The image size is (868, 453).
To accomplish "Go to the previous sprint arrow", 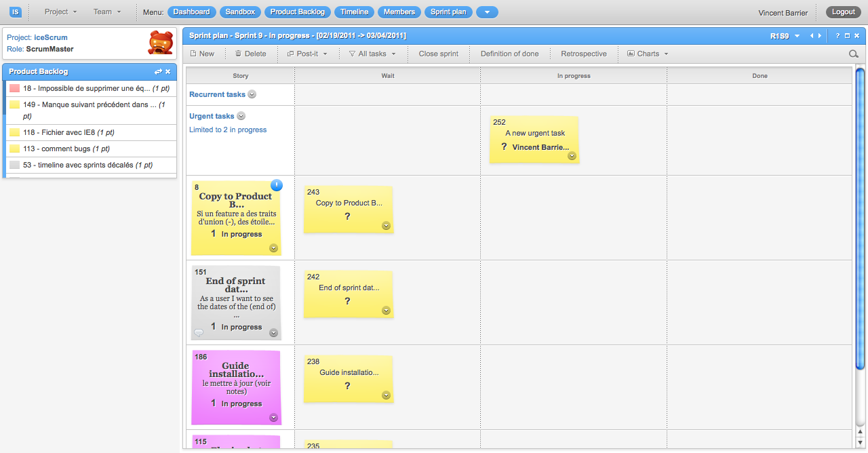I will 812,36.
